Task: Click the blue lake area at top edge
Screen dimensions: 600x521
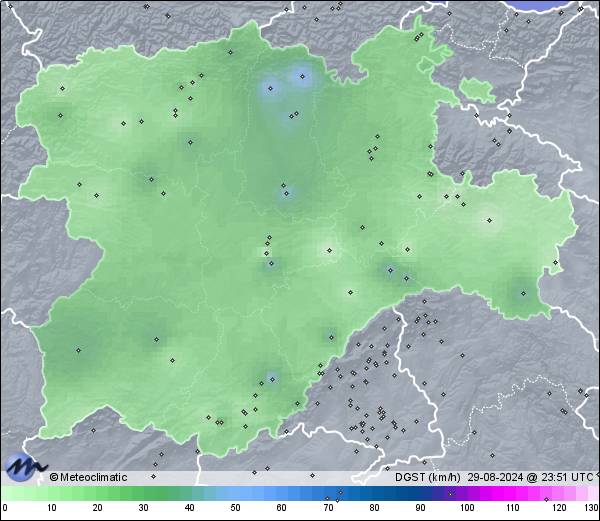Action: pyautogui.click(x=540, y=5)
